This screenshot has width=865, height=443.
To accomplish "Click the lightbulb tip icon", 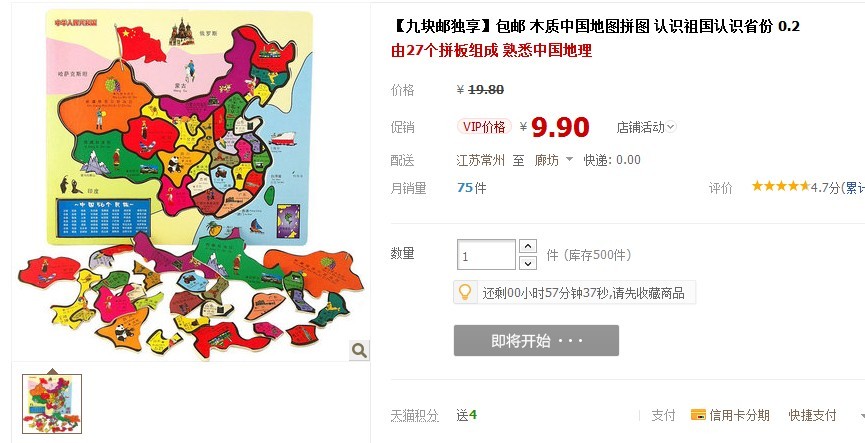I will (x=465, y=292).
